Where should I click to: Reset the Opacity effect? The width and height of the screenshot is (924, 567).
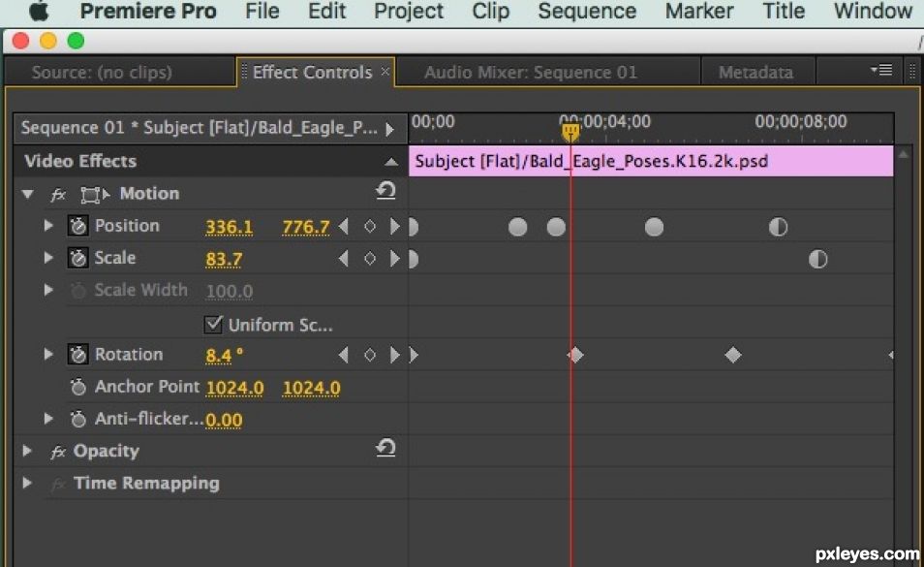[x=385, y=448]
